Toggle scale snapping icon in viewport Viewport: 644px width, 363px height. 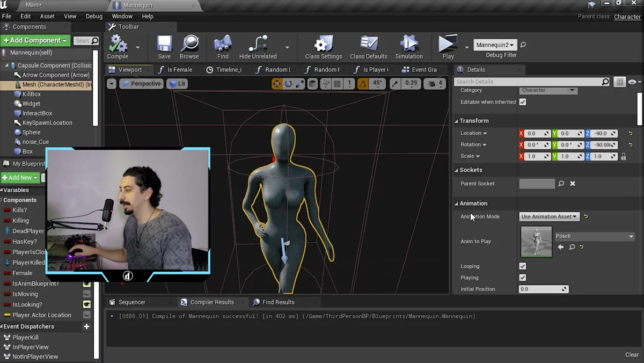(396, 84)
